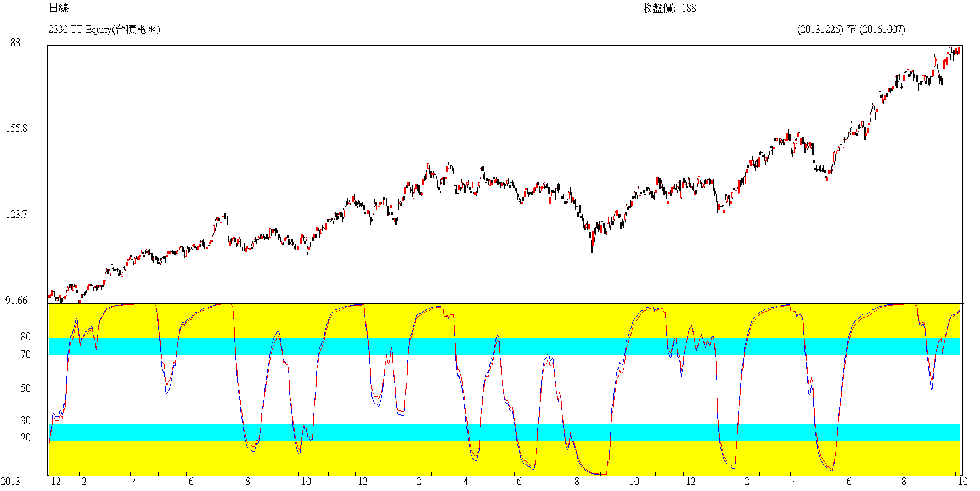Click the 30 oscillator level label
980x491 pixels.
tap(25, 420)
